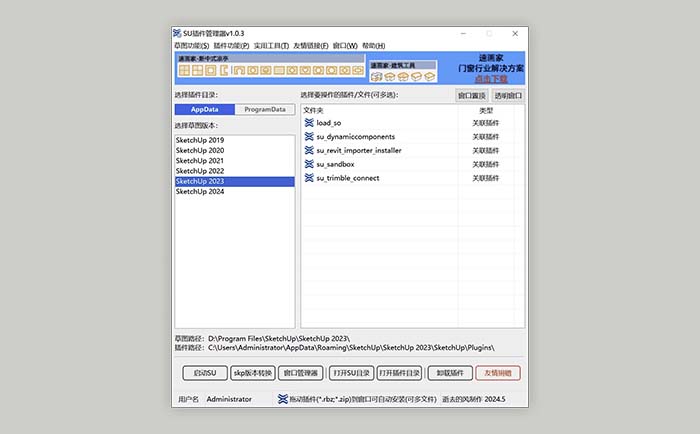This screenshot has height=434, width=700.
Task: Open the 插件功能(P) menu
Action: pos(231,46)
